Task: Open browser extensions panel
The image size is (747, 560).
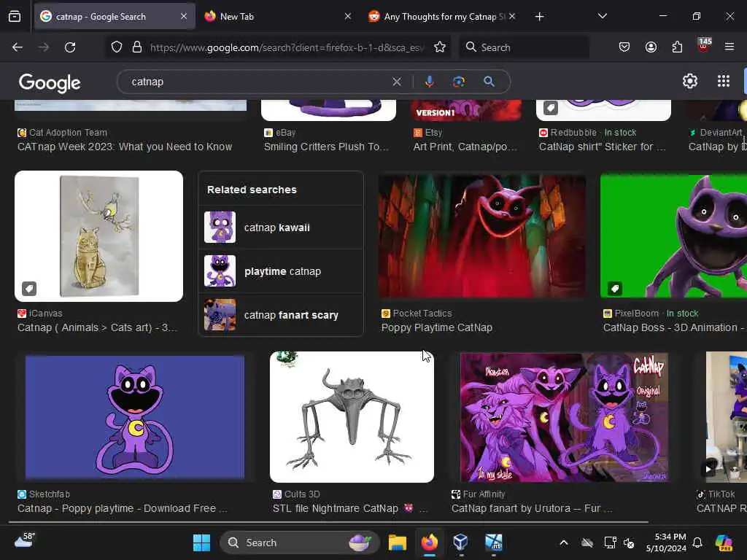Action: 677,47
